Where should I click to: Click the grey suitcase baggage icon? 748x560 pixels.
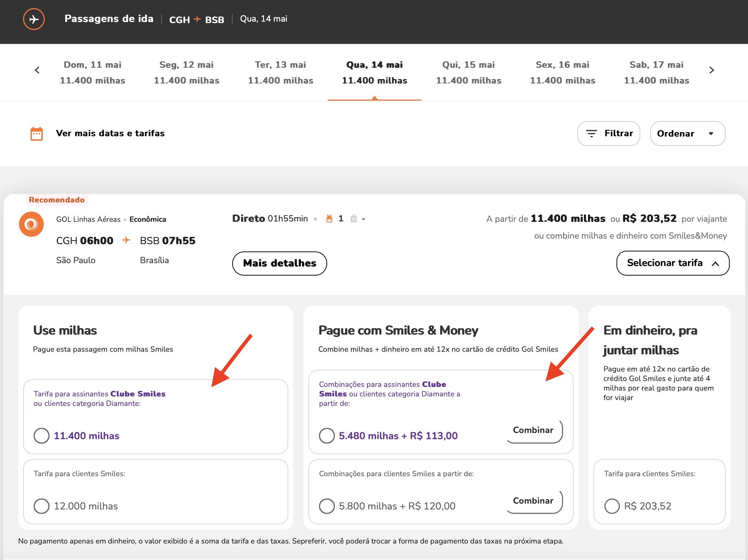coord(353,219)
